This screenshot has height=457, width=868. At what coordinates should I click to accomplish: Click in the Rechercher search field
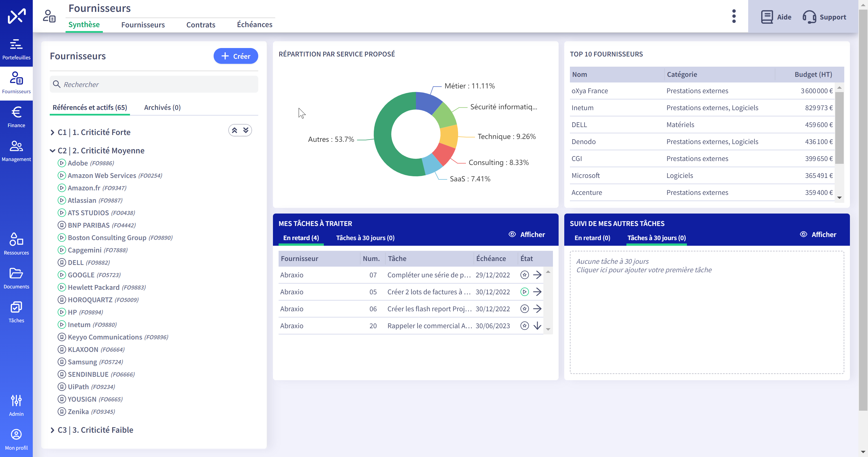tap(154, 84)
